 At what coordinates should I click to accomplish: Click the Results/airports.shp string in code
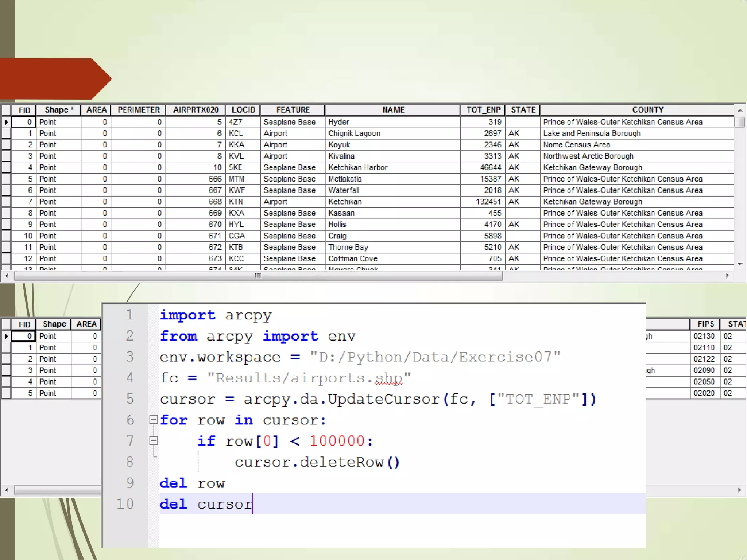point(309,378)
